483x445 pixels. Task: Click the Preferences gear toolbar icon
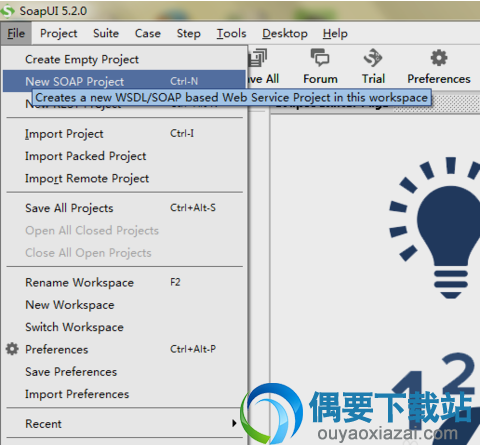[439, 58]
